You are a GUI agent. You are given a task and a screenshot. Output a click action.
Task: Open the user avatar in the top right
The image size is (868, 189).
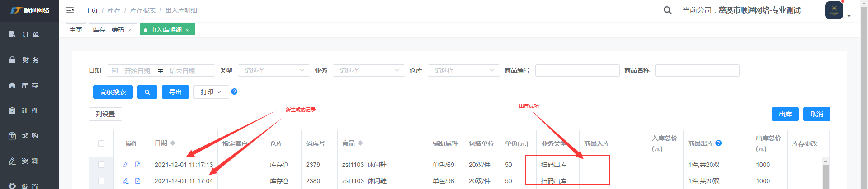click(x=834, y=10)
